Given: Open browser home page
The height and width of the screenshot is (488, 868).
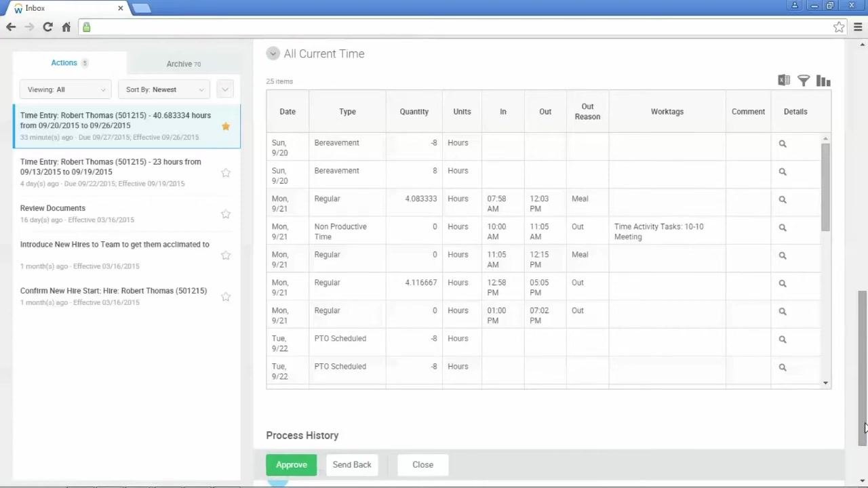Looking at the screenshot, I should point(66,27).
